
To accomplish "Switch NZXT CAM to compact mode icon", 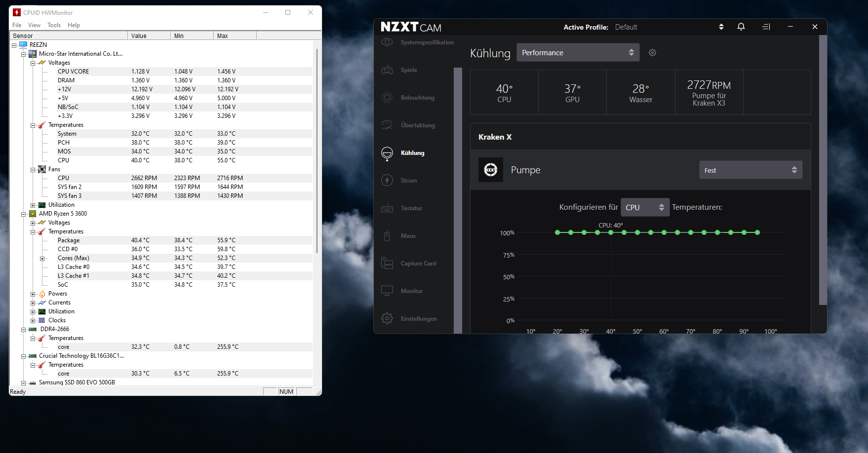I will pos(766,27).
